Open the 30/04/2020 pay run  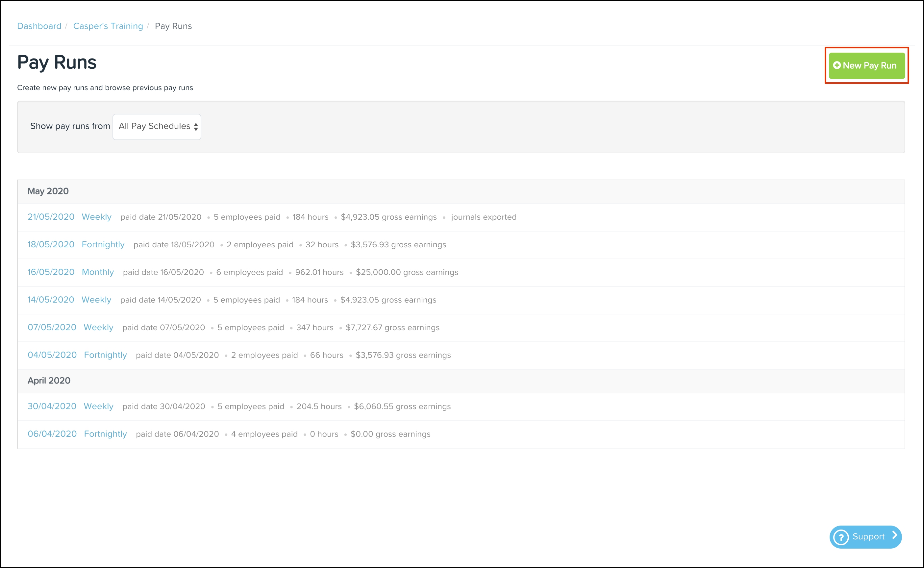[x=52, y=407]
